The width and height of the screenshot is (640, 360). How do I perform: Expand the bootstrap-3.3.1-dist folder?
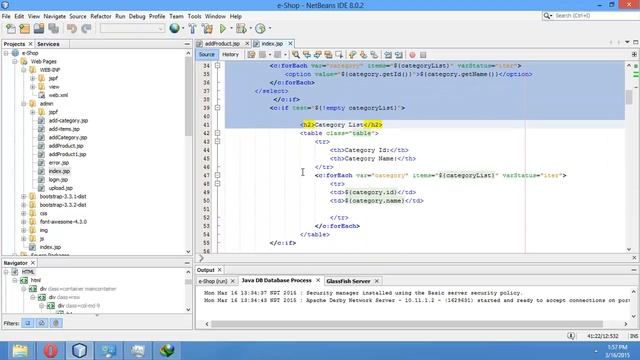(24, 196)
